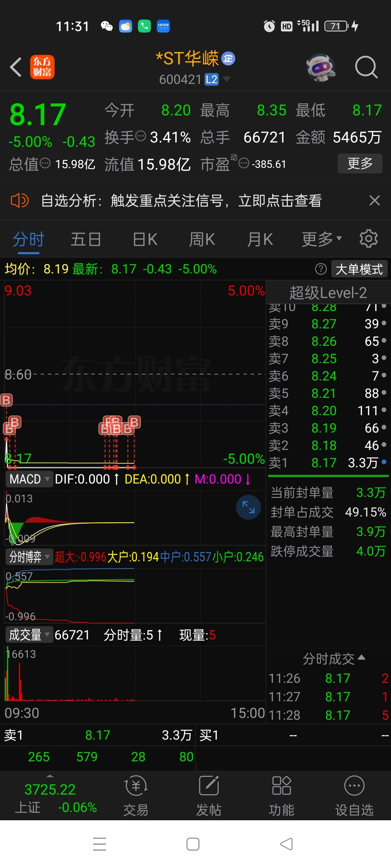Tap WeChat status bar notification icon
Image resolution: width=391 pixels, height=868 pixels.
pyautogui.click(x=107, y=26)
